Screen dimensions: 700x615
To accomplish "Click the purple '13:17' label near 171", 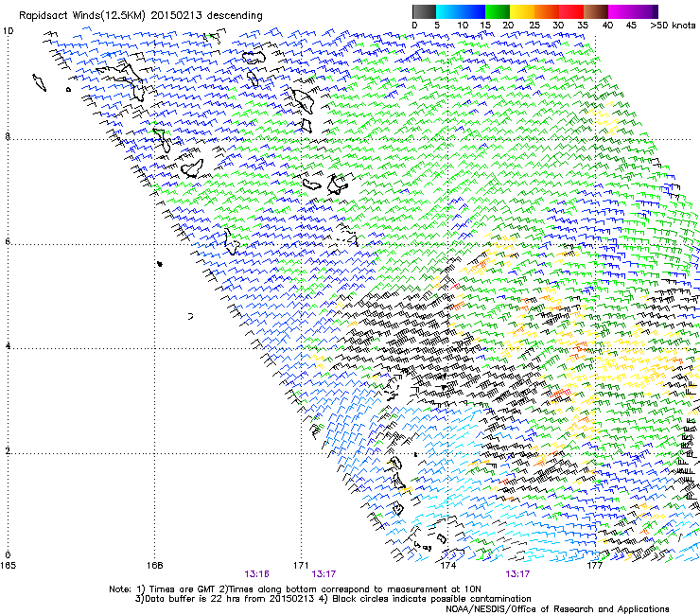I will click(x=324, y=574).
